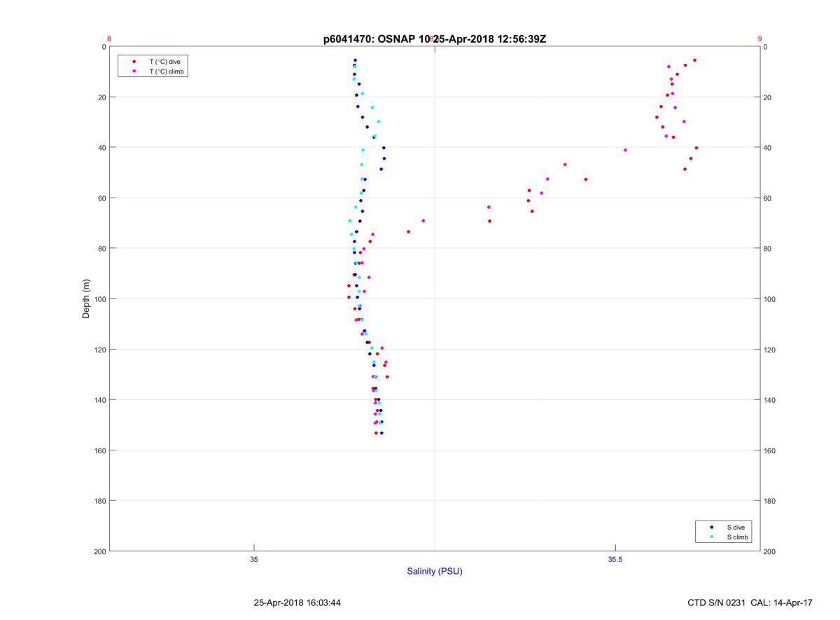Click the left-axis depth tick '160'

point(99,450)
